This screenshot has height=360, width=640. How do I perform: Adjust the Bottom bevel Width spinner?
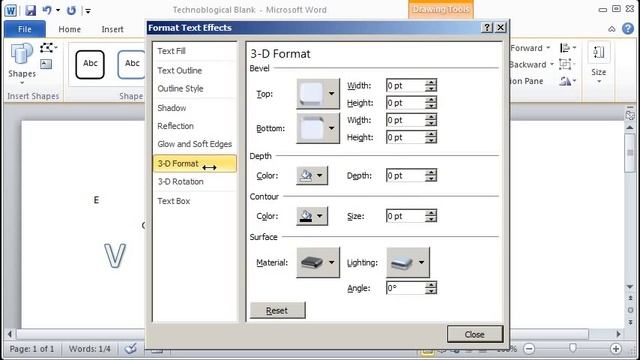click(x=431, y=120)
